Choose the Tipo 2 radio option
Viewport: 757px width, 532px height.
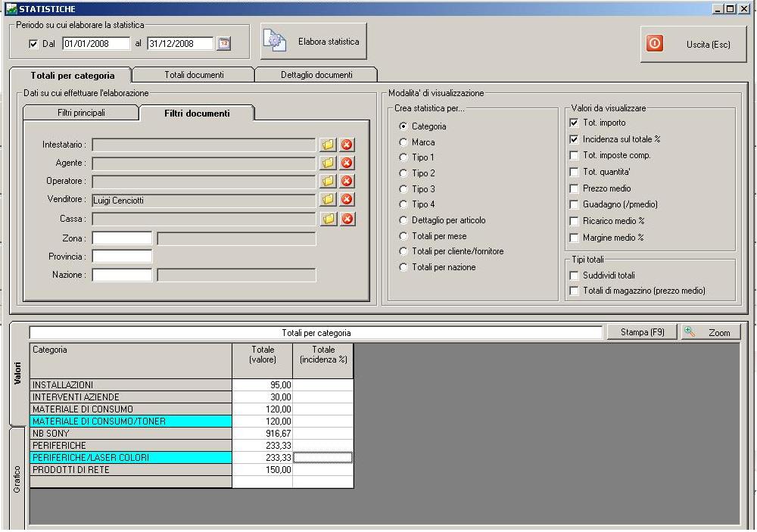pos(403,173)
